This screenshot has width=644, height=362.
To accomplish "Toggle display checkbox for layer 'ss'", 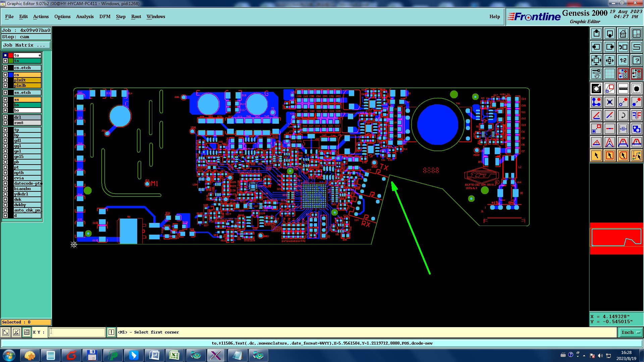I will click(x=5, y=100).
